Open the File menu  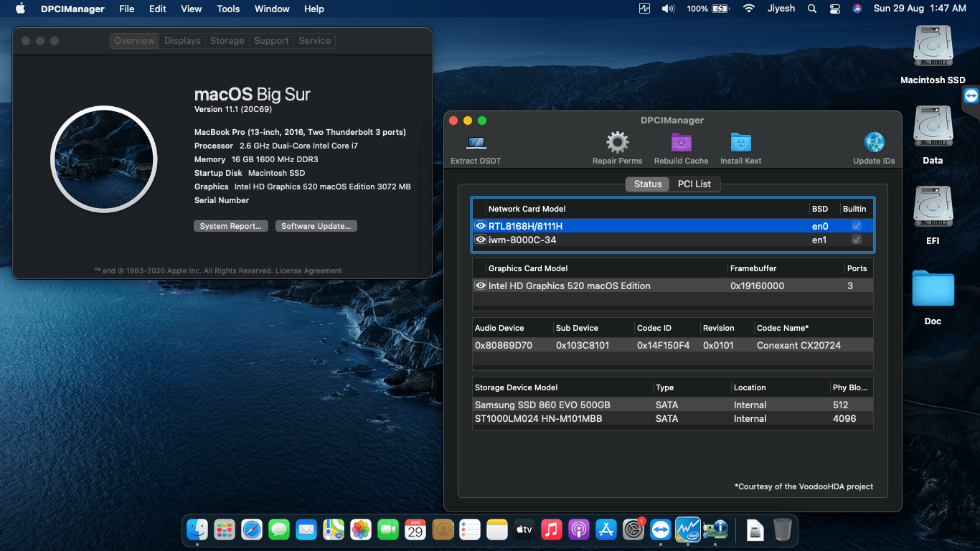(x=127, y=9)
